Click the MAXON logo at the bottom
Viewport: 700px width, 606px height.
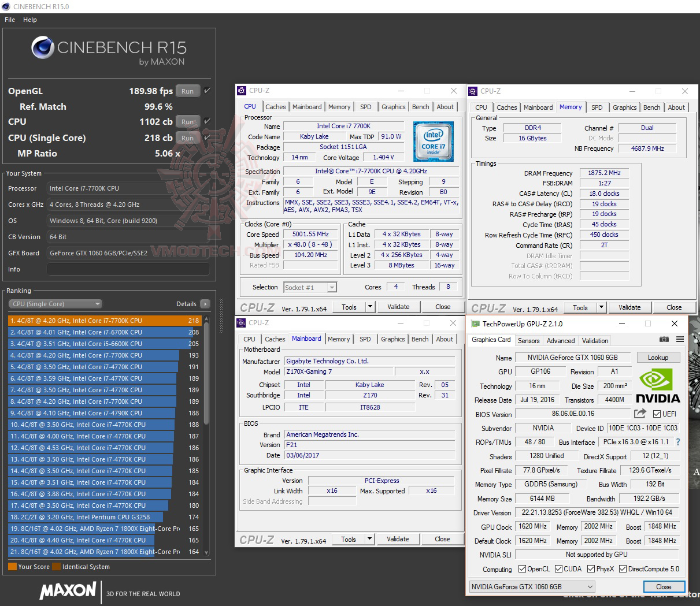pos(68,591)
